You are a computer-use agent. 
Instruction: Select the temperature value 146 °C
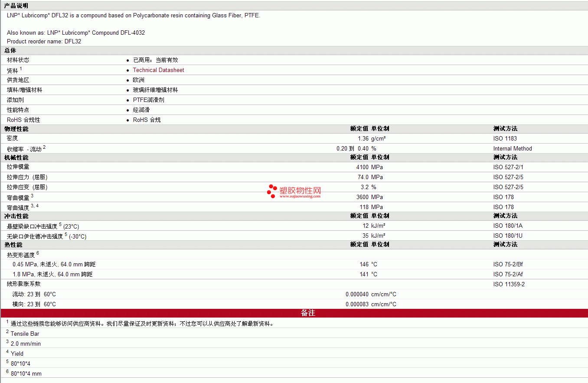[368, 264]
